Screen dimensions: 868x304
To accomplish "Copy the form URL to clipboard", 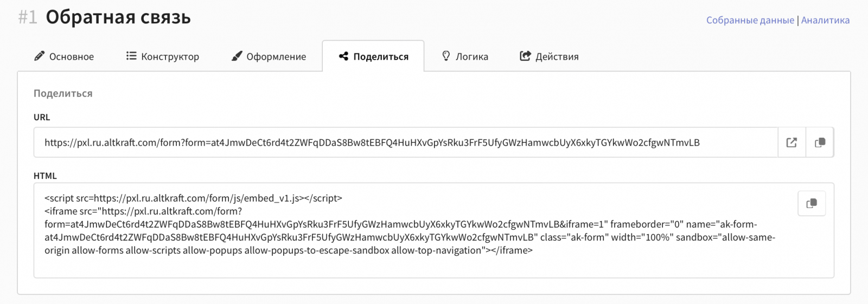I will 820,143.
